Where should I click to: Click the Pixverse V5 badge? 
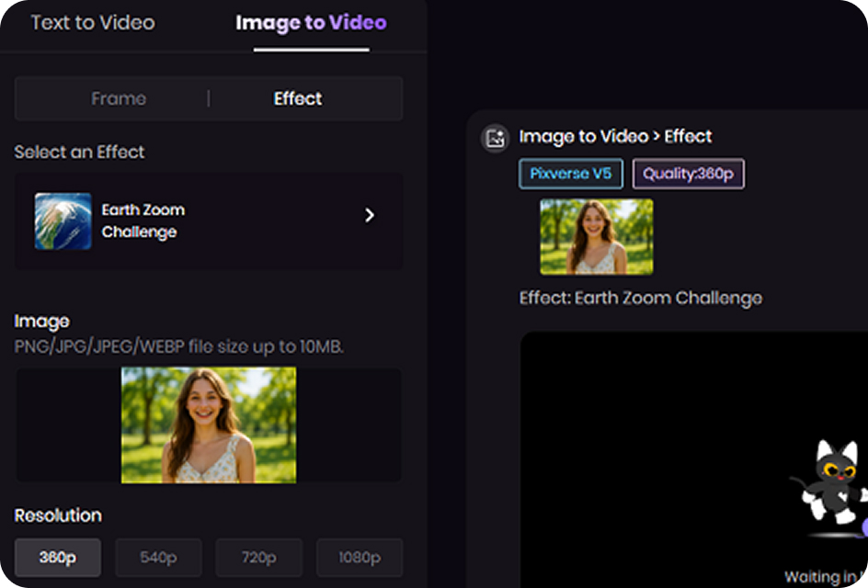570,174
